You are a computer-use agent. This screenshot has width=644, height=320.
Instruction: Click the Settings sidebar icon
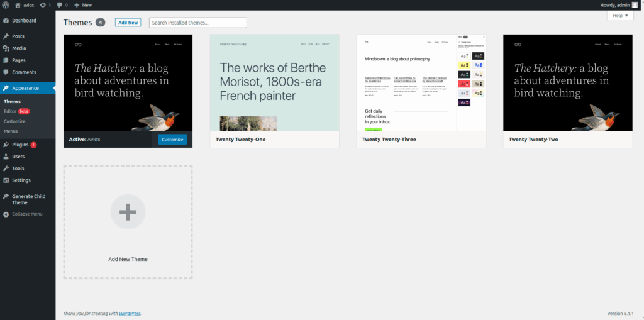coord(6,180)
